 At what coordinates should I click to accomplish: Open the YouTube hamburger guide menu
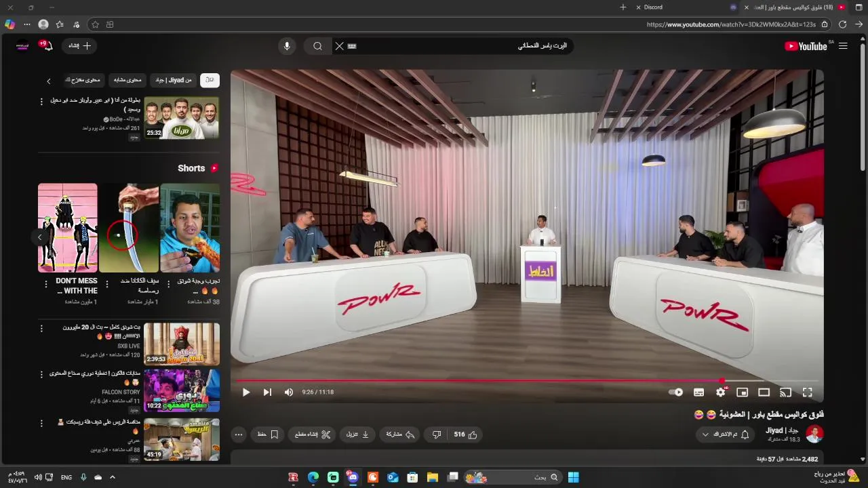[x=843, y=46]
